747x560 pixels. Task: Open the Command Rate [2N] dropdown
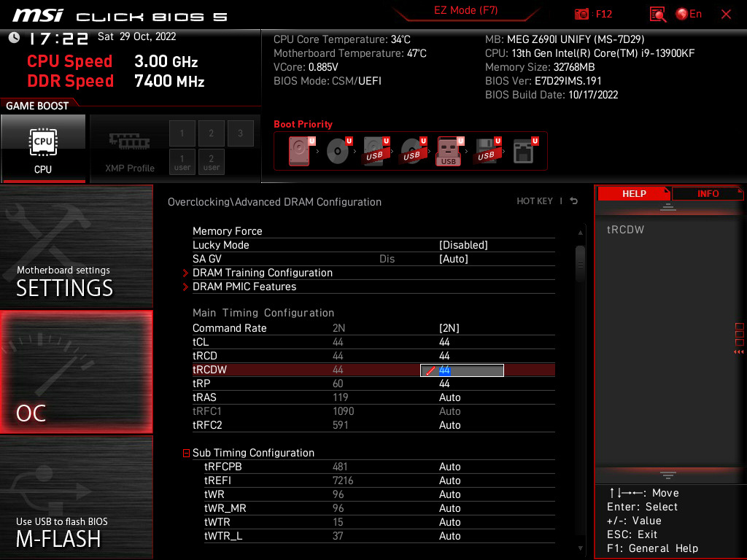(x=449, y=328)
